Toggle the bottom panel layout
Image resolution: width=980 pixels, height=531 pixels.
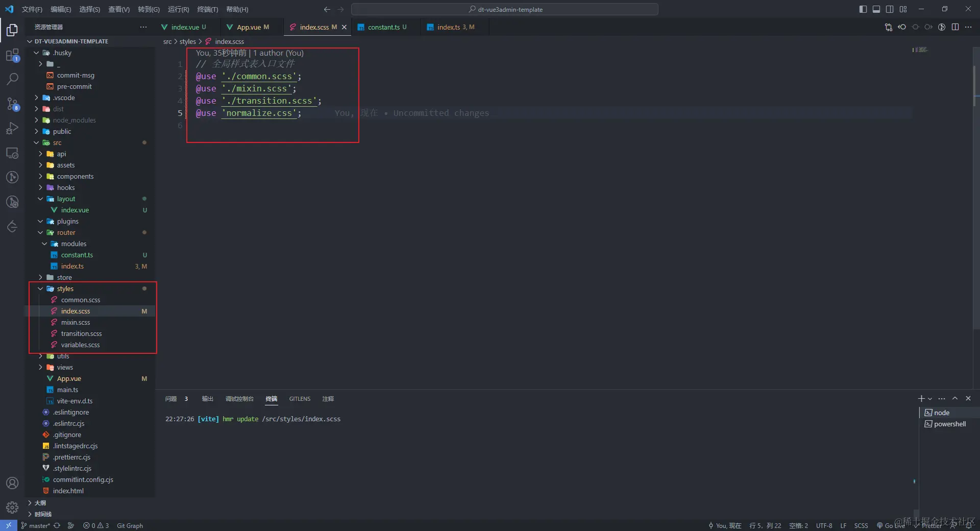tap(876, 9)
